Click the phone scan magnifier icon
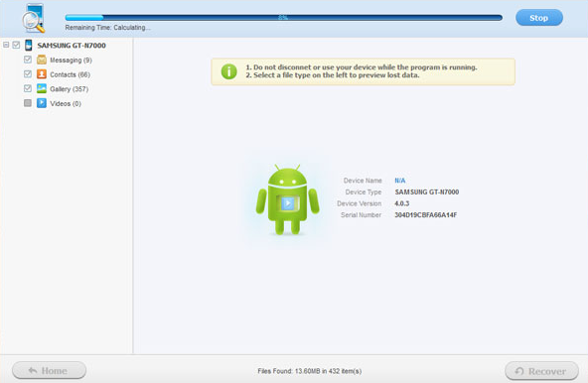 34,18
